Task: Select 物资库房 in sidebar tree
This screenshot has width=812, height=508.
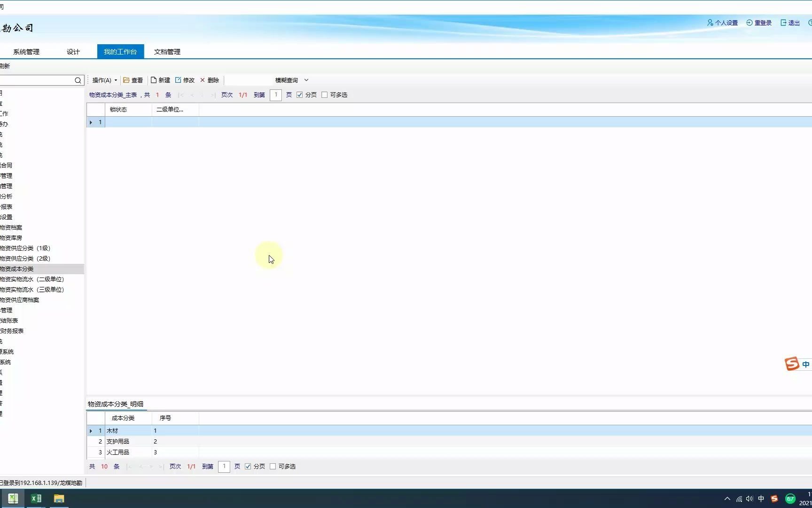Action: pos(11,238)
